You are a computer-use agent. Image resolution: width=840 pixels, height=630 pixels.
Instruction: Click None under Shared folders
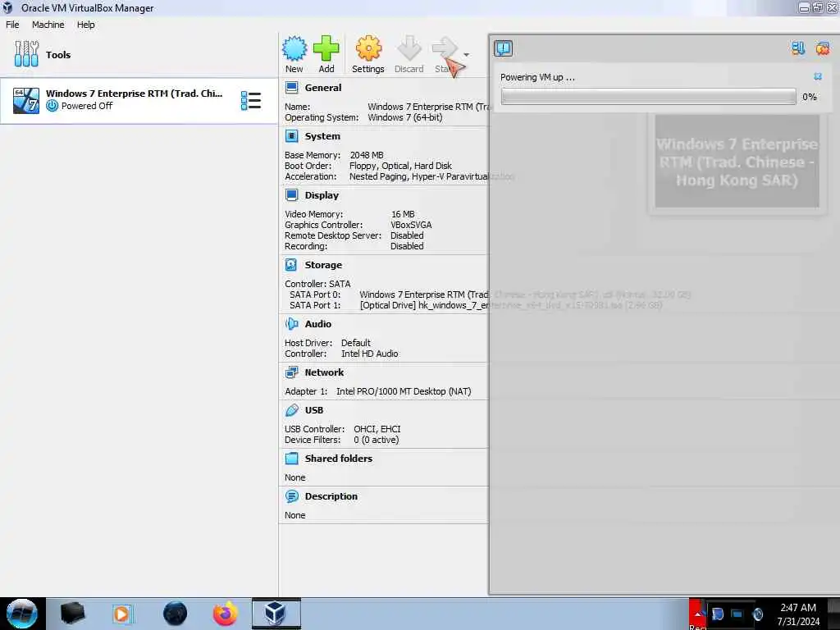(x=295, y=477)
